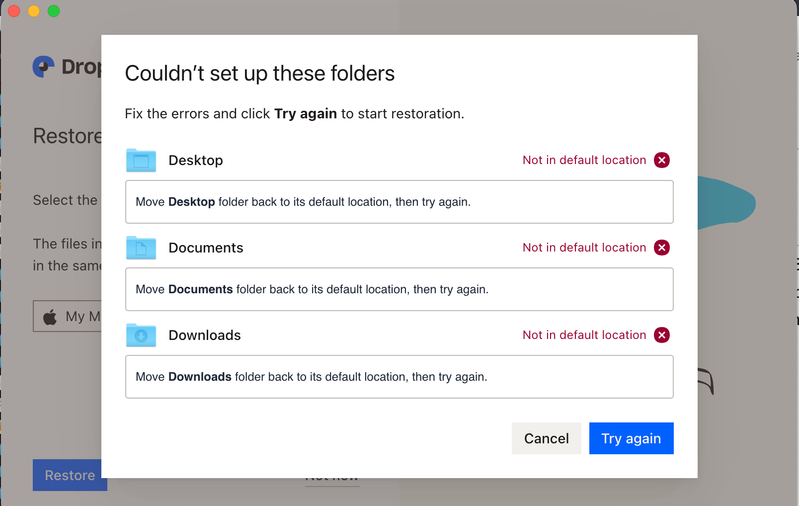Screen dimensions: 799x506
Task: Click the green zoom window button
Action: [x=54, y=11]
